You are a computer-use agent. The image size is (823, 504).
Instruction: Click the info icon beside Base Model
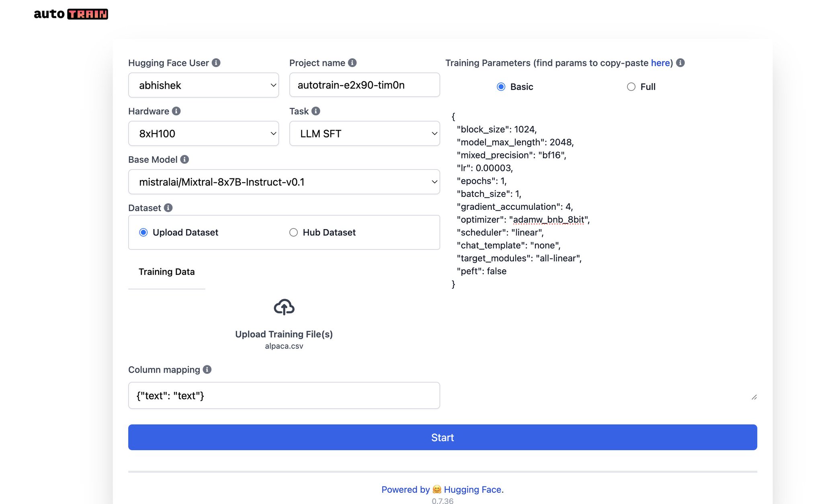184,160
